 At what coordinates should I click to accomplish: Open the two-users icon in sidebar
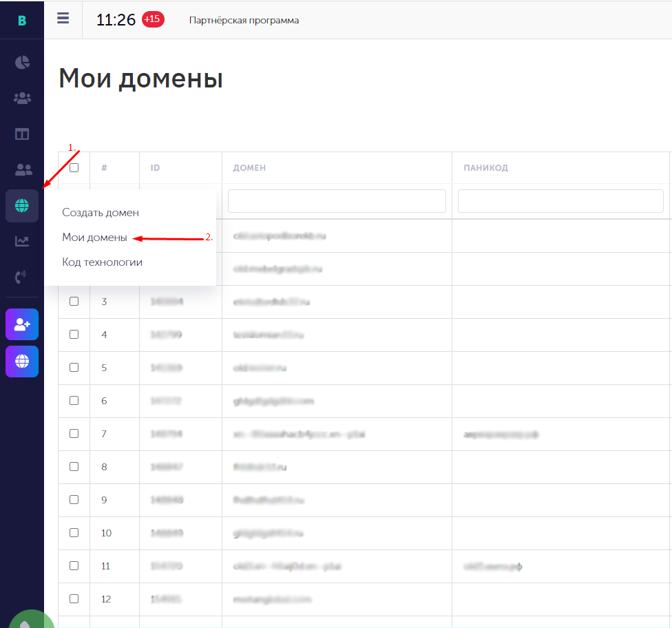23,170
